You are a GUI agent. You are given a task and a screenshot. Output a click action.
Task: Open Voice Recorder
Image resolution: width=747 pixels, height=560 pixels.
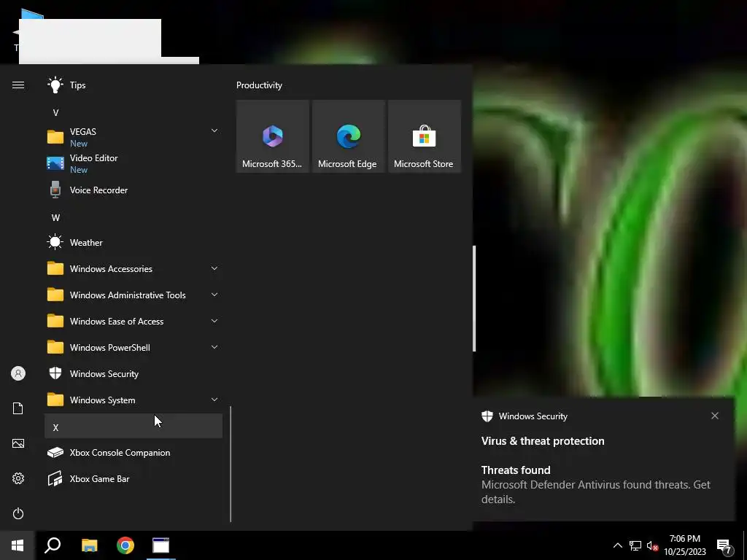click(x=133, y=190)
